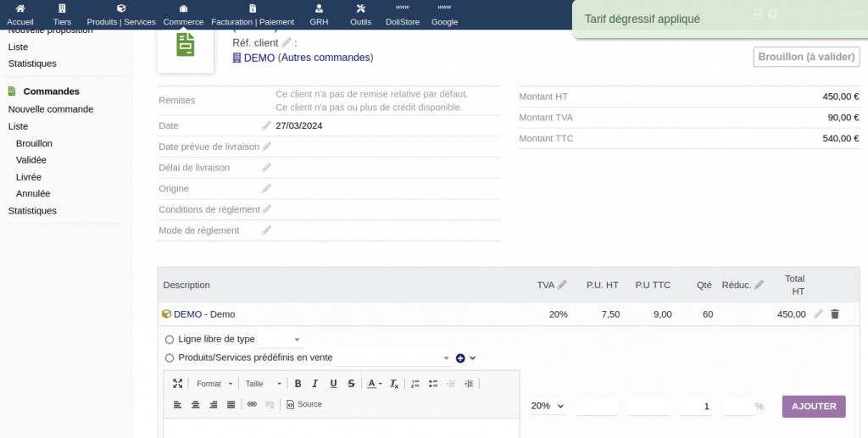Open the DEMO customer link

click(259, 58)
